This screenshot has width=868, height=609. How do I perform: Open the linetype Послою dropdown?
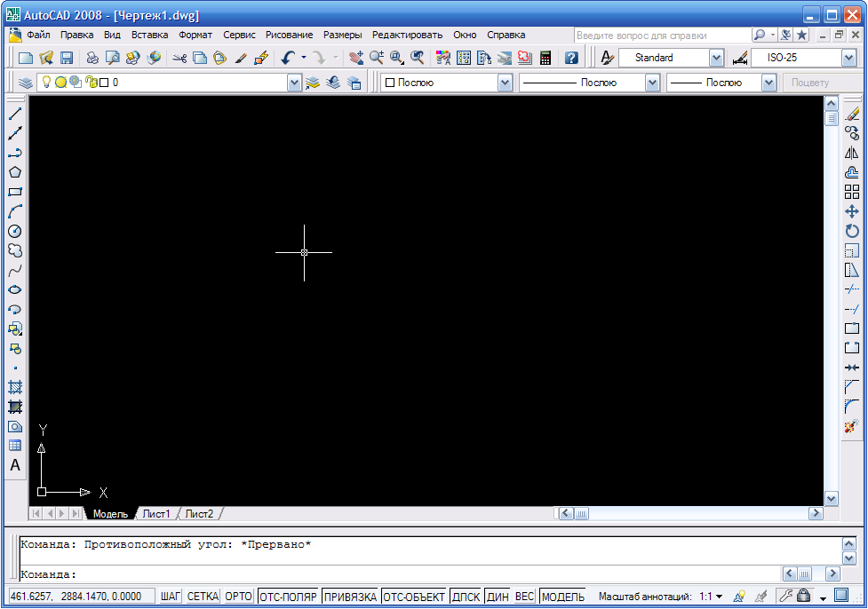(x=653, y=83)
